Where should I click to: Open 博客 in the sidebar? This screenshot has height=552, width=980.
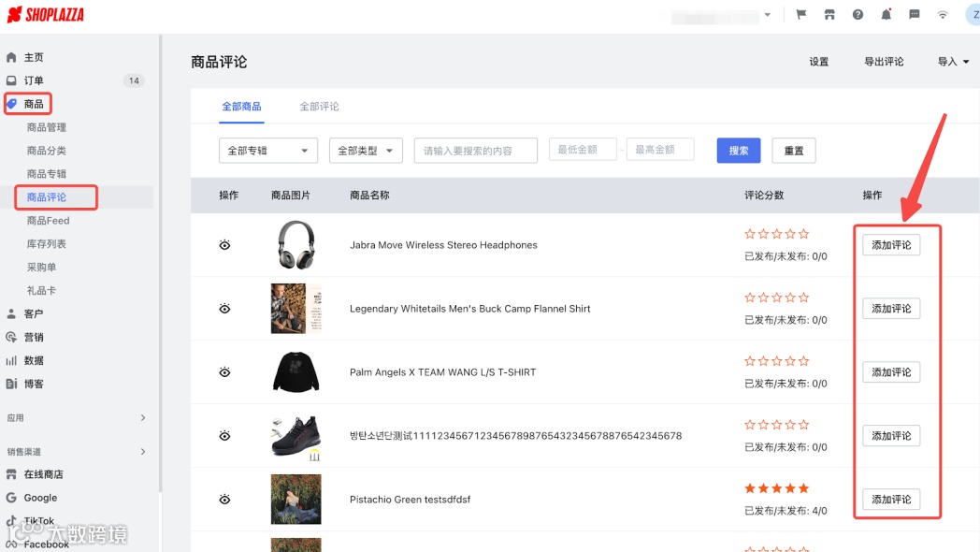34,384
